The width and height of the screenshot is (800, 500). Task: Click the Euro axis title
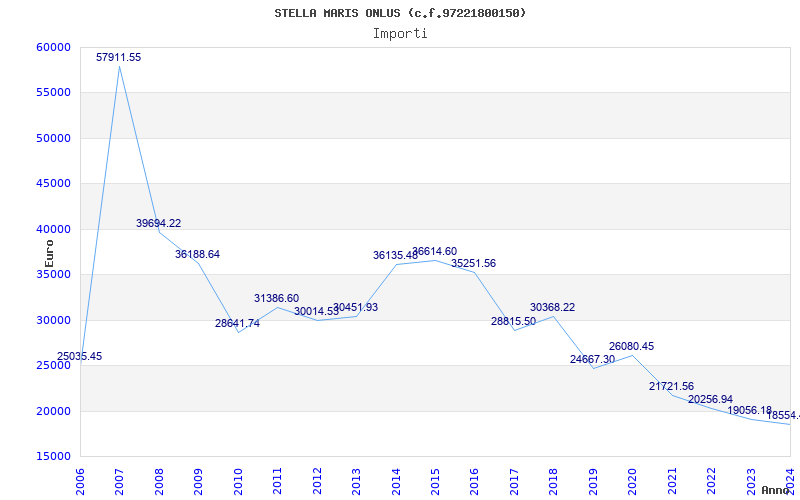pyautogui.click(x=49, y=254)
